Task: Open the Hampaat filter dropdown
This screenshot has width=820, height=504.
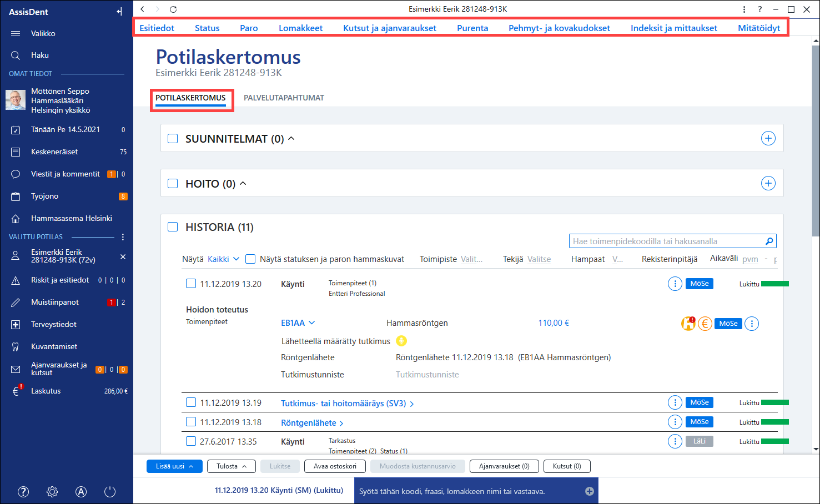Action: point(617,259)
